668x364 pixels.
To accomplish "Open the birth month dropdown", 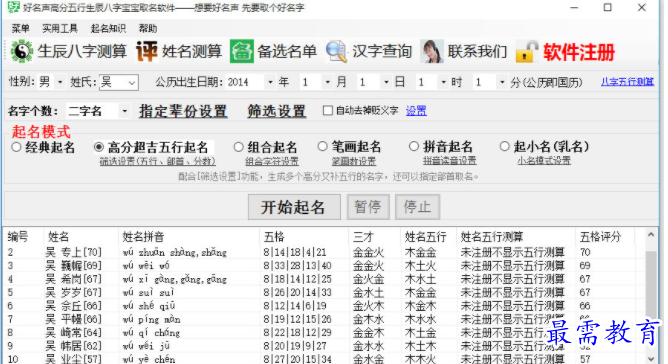I will tap(327, 82).
